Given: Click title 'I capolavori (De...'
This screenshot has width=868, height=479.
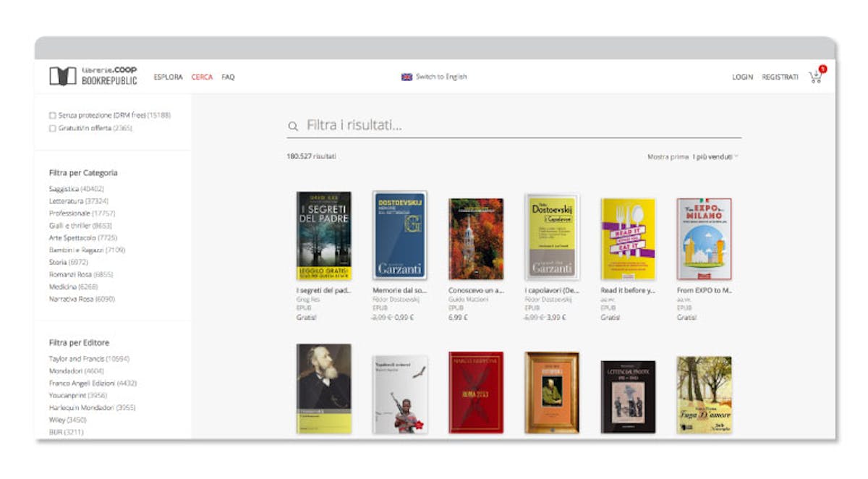Looking at the screenshot, I should click(552, 290).
